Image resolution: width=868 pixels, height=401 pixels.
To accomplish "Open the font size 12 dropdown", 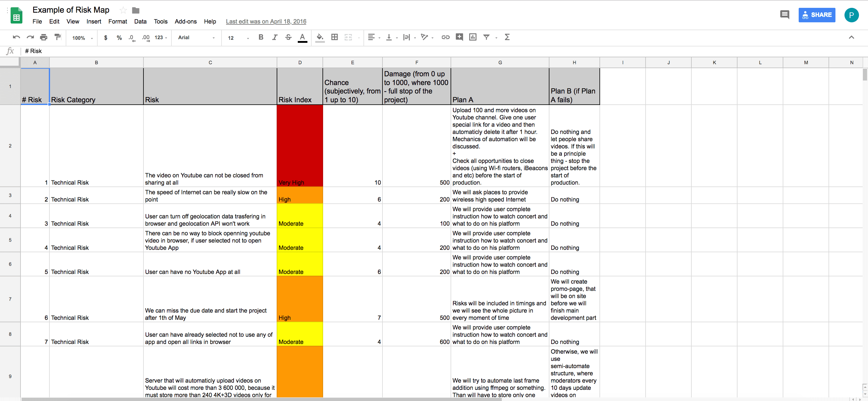I will coord(238,38).
